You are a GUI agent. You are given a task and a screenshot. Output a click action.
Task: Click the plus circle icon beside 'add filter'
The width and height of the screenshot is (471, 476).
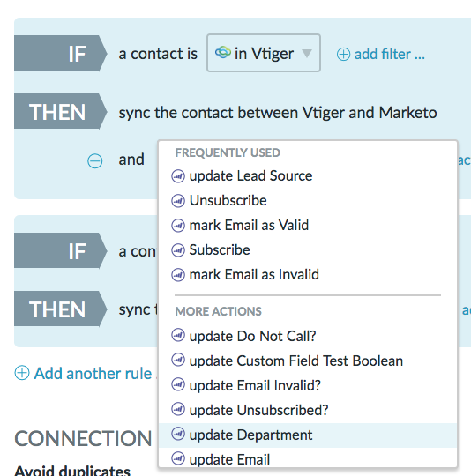pyautogui.click(x=343, y=55)
